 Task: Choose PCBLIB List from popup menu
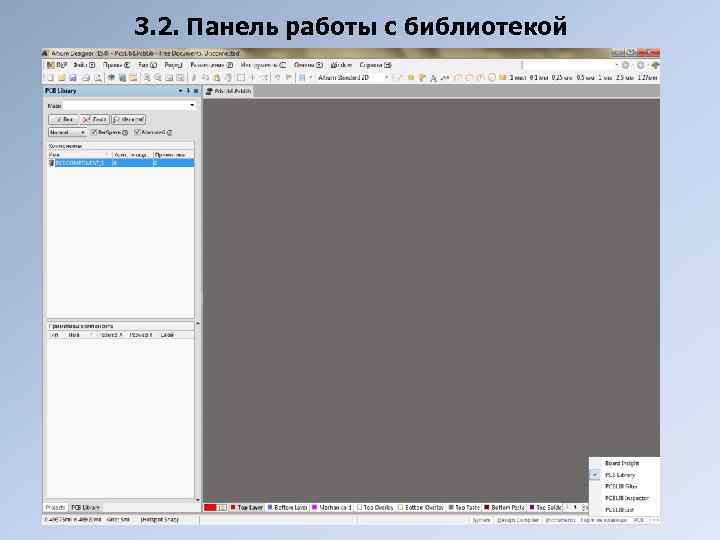[619, 510]
